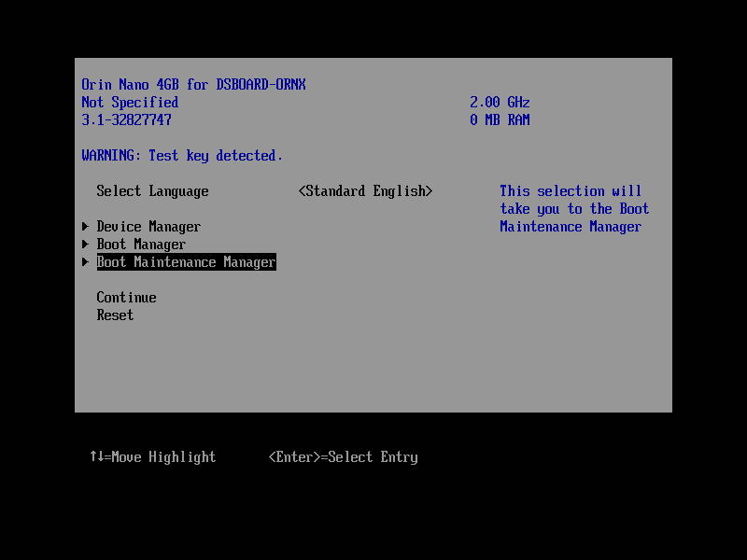Click Continue to proceed booting
Image resolution: width=747 pixels, height=560 pixels.
pos(125,297)
